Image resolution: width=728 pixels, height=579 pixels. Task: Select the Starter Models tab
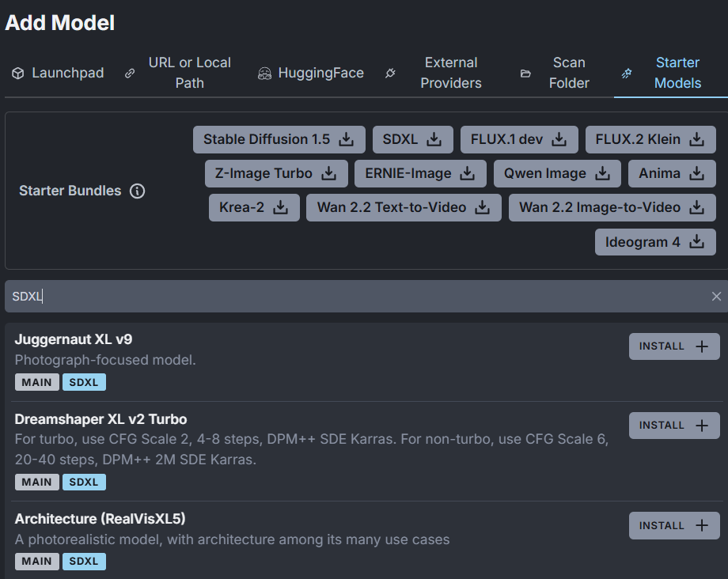pos(671,73)
